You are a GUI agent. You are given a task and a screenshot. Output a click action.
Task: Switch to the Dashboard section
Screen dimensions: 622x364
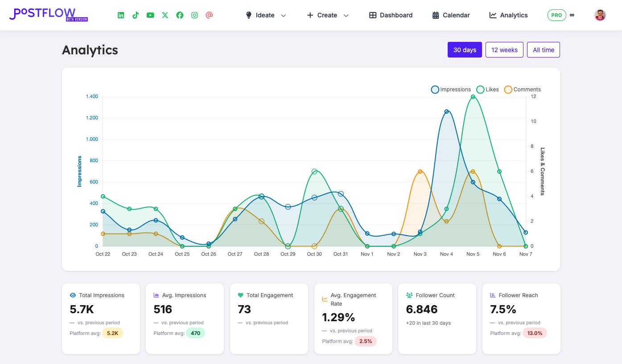point(391,15)
